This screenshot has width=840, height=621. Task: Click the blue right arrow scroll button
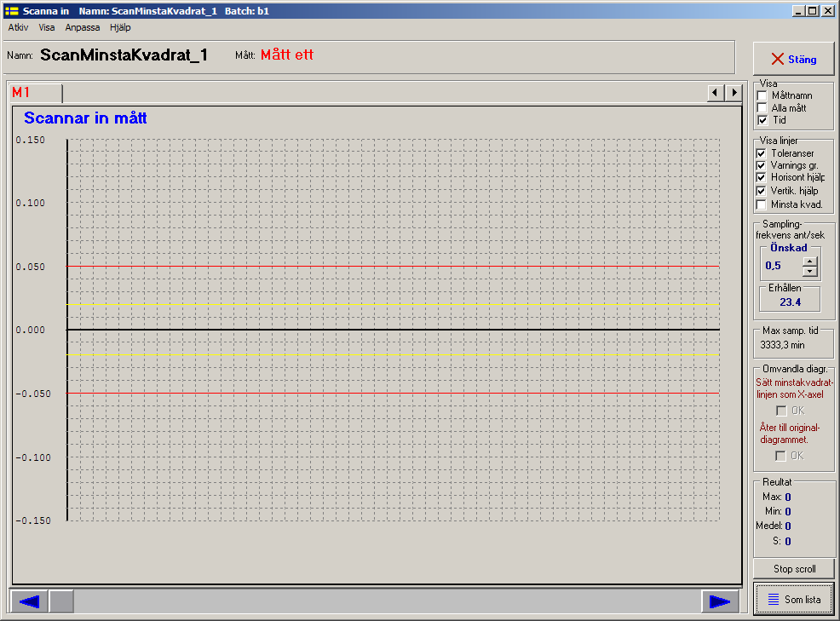point(720,601)
